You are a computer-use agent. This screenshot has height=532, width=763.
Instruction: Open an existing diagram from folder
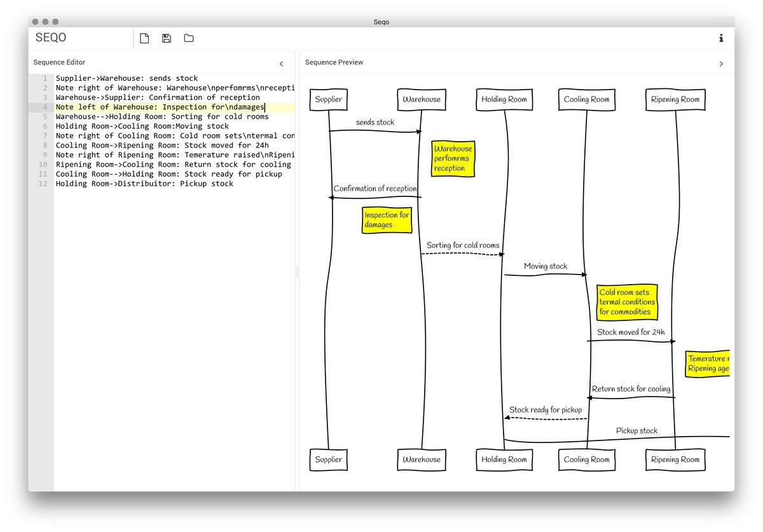(188, 38)
